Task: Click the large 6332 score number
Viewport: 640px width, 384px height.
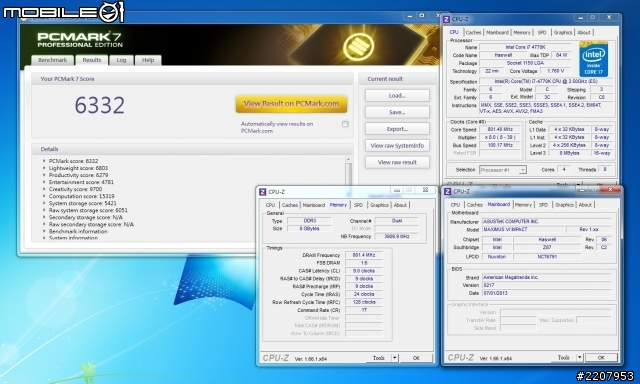Action: pyautogui.click(x=100, y=105)
